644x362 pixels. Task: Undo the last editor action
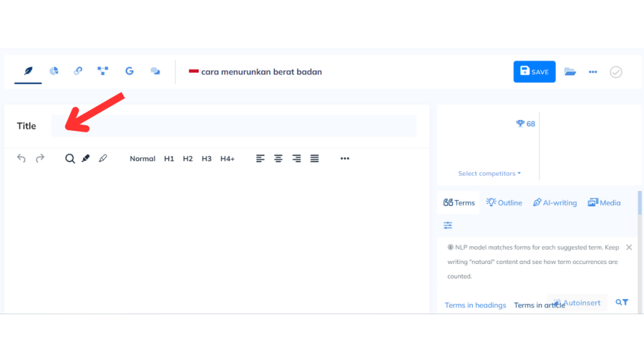point(20,158)
